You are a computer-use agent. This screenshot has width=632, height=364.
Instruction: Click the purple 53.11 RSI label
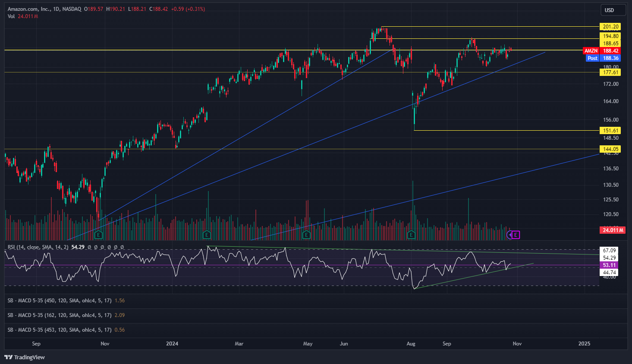(x=609, y=265)
